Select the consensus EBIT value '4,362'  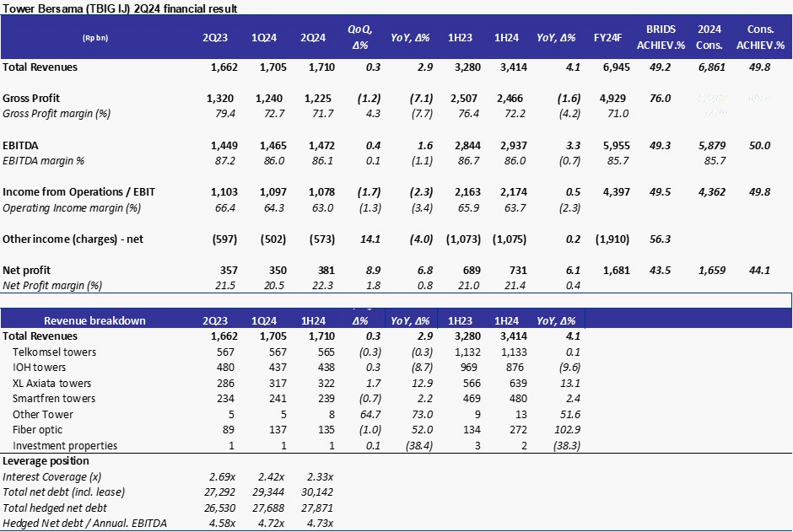point(712,192)
